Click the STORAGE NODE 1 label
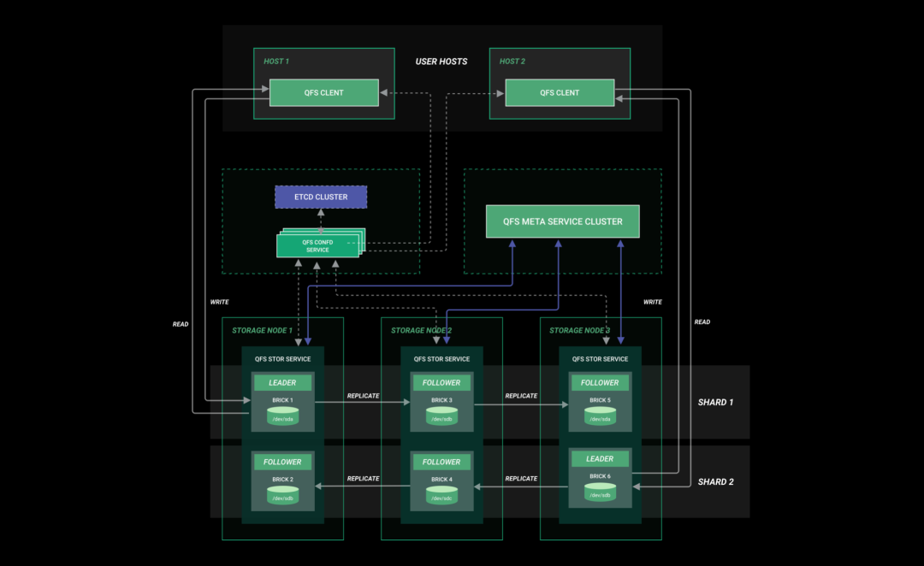This screenshot has width=924, height=566. click(x=263, y=330)
